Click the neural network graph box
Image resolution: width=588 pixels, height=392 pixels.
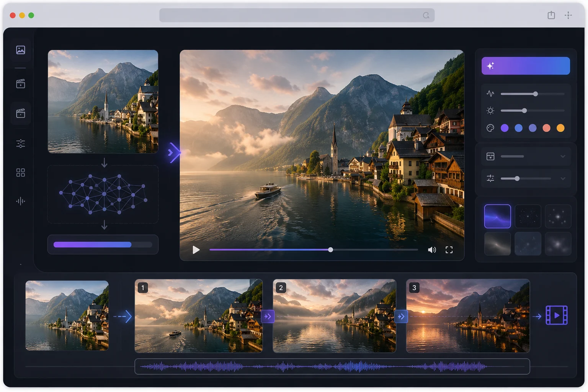103,194
